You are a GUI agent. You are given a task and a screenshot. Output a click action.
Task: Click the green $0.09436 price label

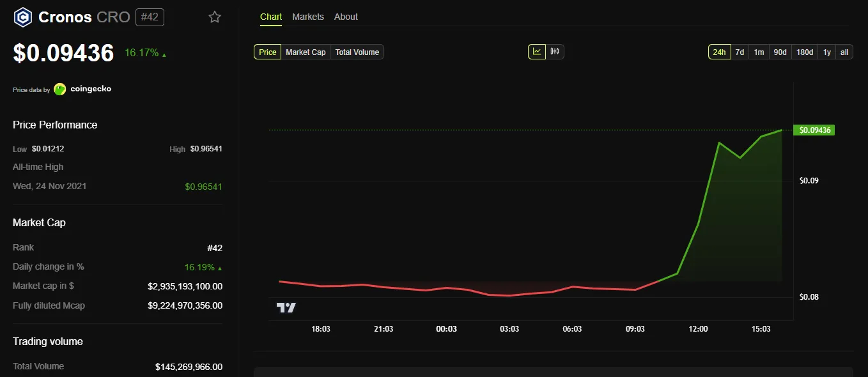tap(814, 130)
